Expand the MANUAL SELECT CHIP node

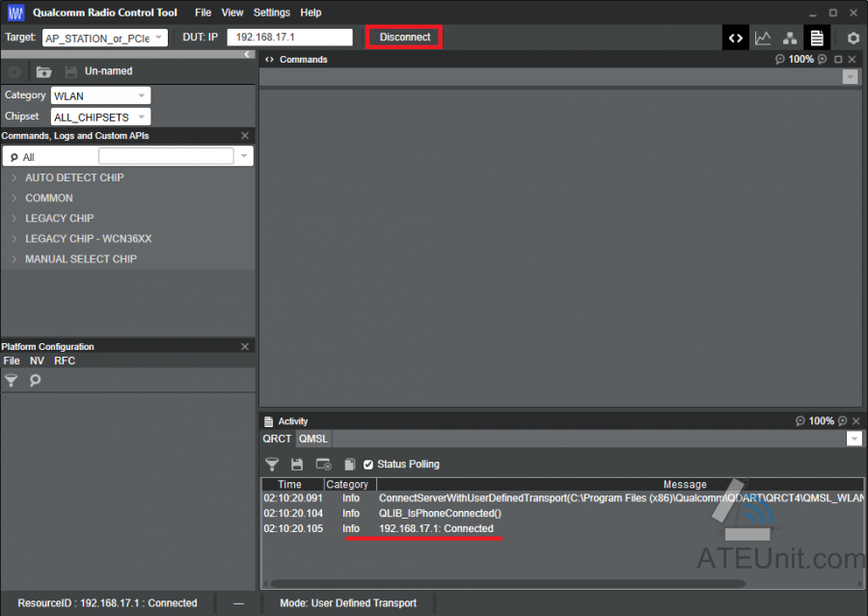(x=14, y=259)
